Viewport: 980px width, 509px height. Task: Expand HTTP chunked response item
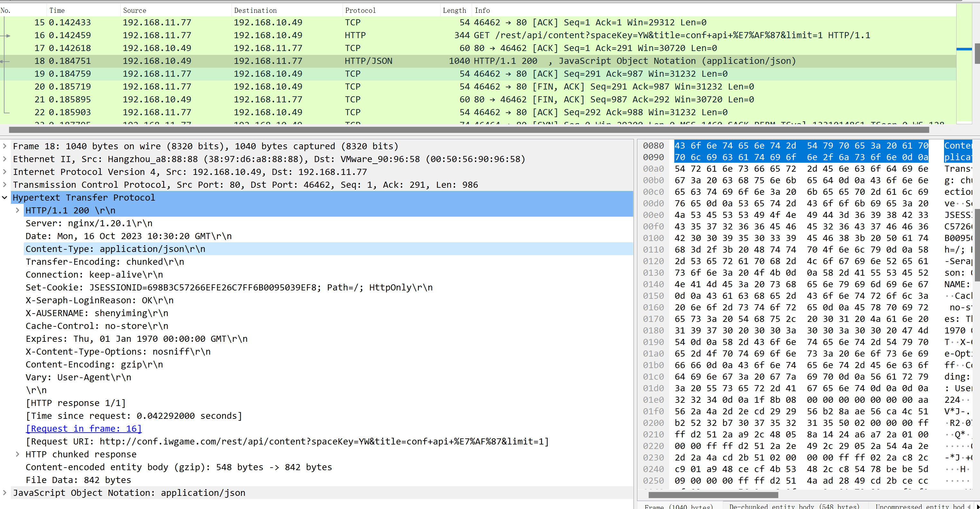click(x=17, y=454)
